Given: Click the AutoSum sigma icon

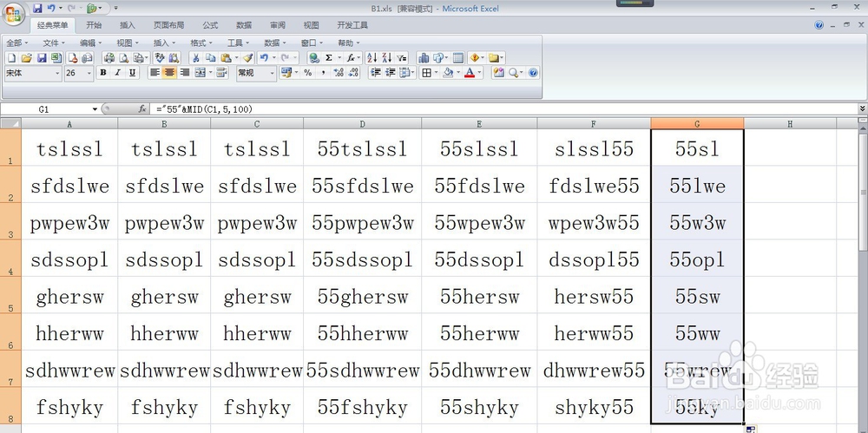Looking at the screenshot, I should 329,58.
